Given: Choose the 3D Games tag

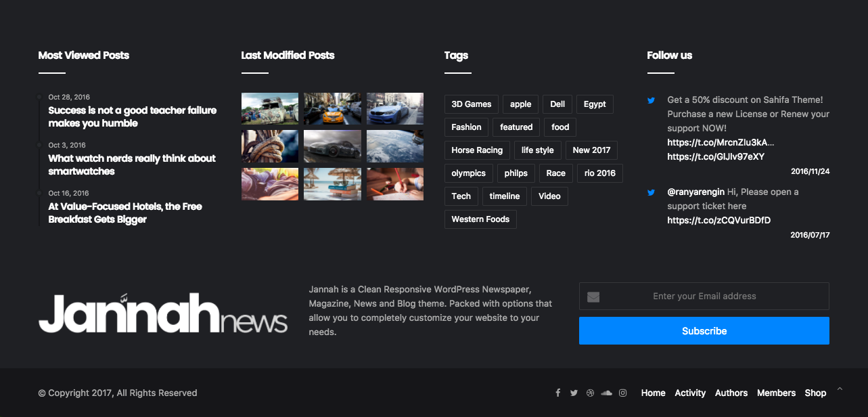Looking at the screenshot, I should (472, 104).
